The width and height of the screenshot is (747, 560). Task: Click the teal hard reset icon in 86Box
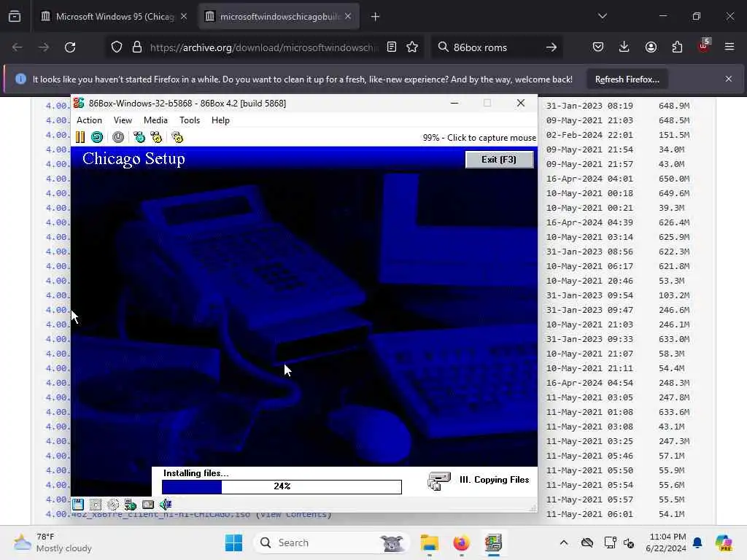click(x=97, y=138)
